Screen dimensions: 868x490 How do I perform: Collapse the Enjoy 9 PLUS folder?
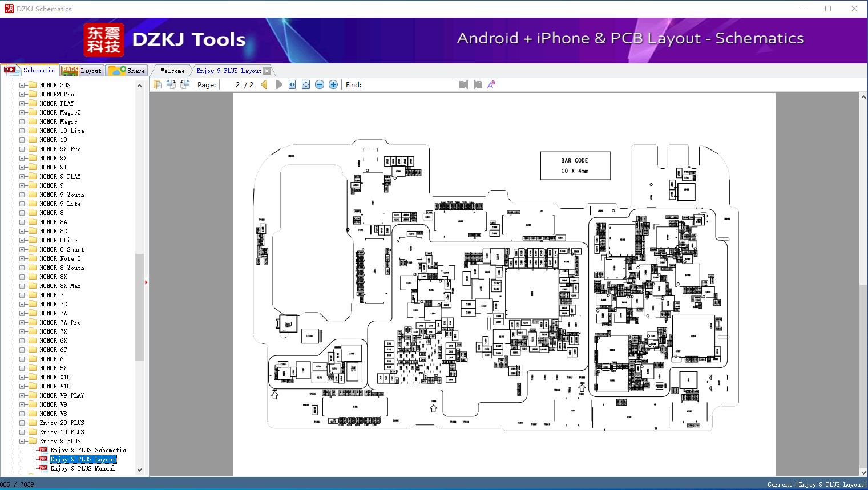click(21, 440)
